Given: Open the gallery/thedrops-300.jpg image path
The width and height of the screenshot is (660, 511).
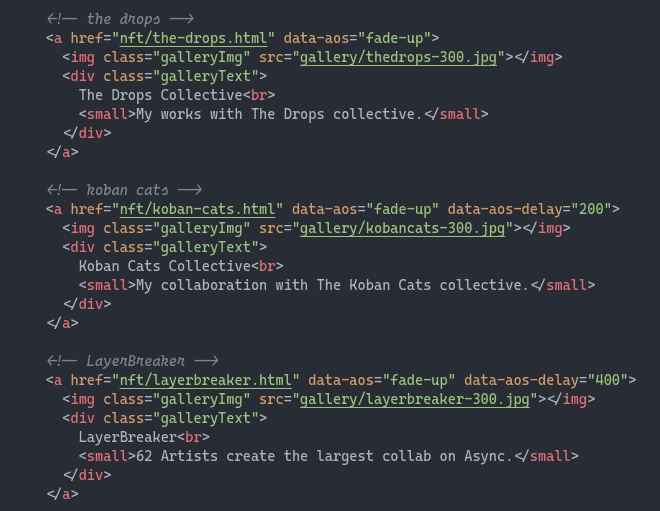Looking at the screenshot, I should (398, 57).
